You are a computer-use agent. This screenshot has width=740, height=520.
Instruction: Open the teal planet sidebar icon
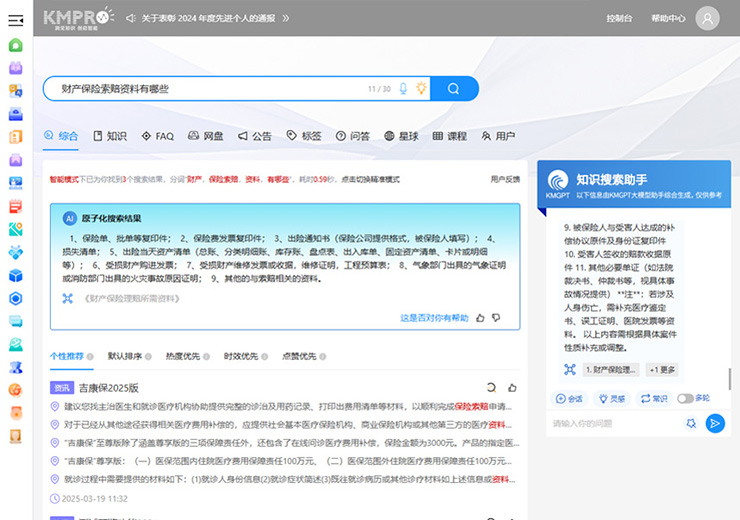tap(16, 344)
